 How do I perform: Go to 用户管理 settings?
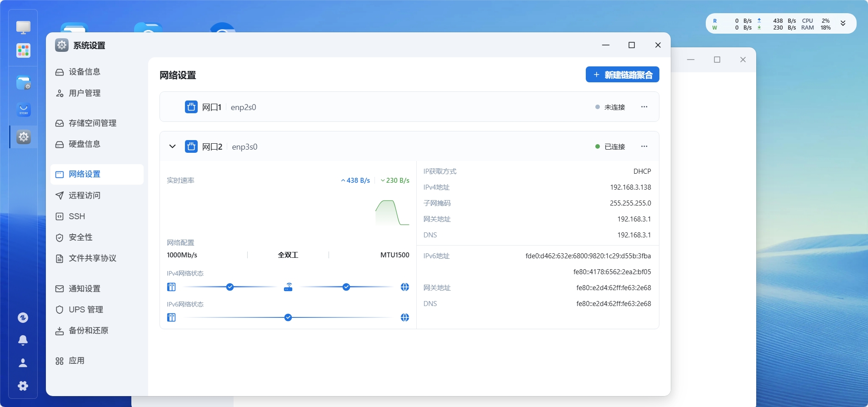[x=97, y=93]
